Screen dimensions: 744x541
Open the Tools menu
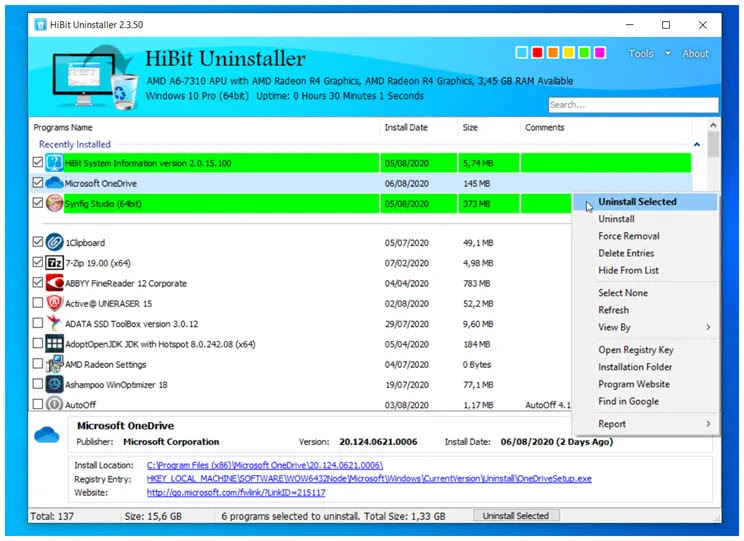pos(641,54)
